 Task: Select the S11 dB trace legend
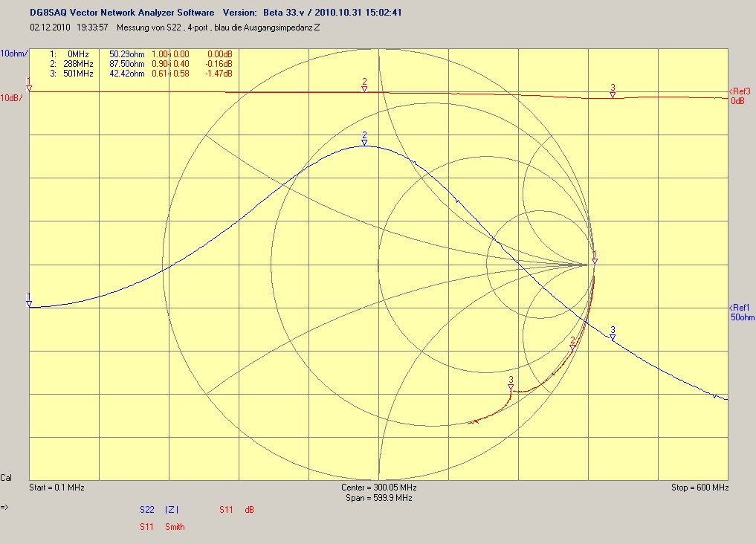pos(236,510)
